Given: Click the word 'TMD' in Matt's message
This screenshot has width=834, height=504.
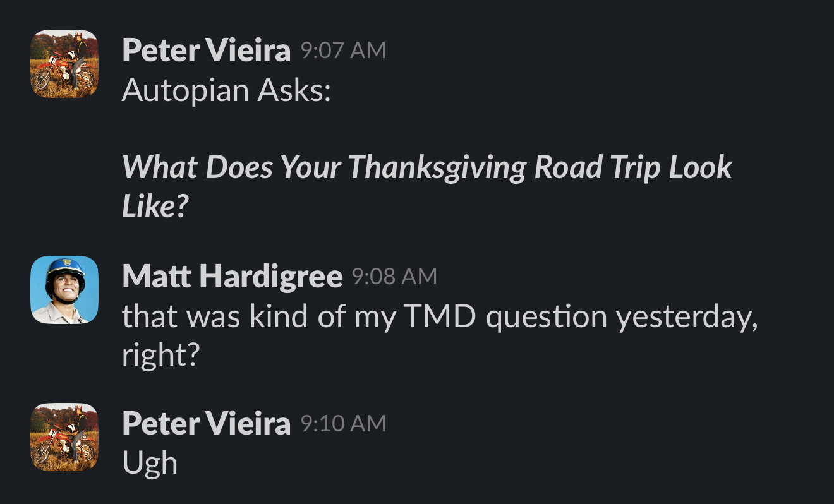Looking at the screenshot, I should [440, 316].
